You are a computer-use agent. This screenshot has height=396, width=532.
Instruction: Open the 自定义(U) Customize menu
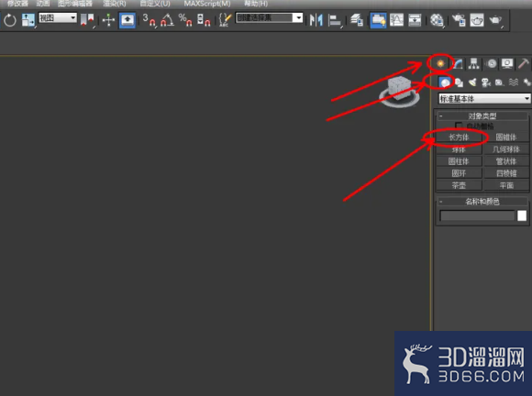155,4
